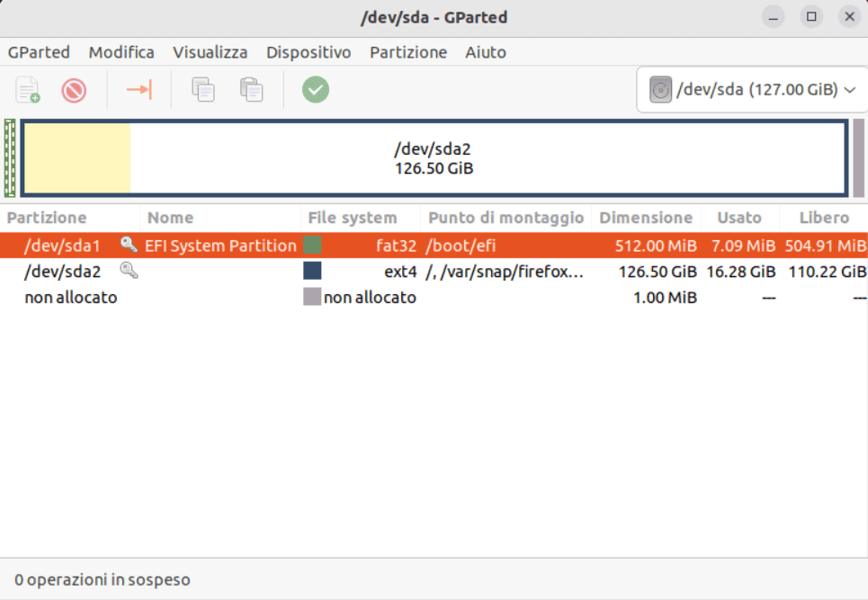
Task: Open the Partizione menu
Action: click(407, 52)
